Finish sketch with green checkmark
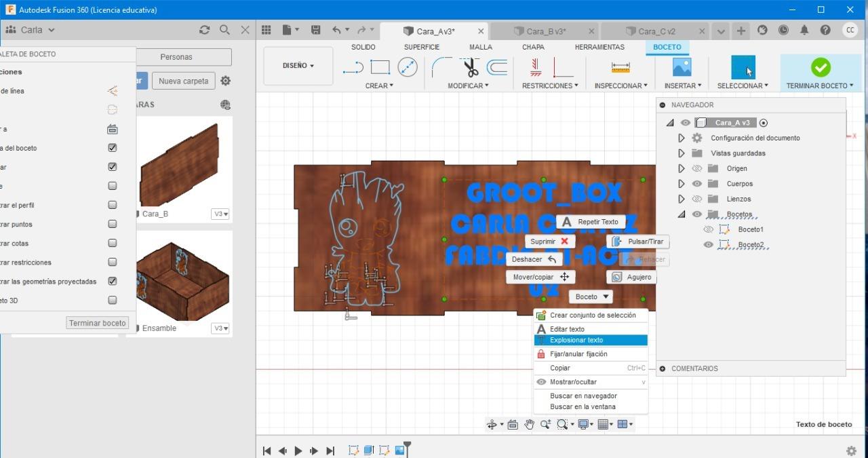The width and height of the screenshot is (868, 458). [x=821, y=67]
